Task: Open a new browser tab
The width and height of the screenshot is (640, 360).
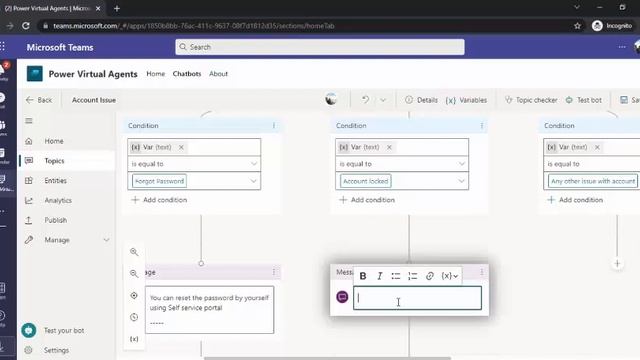Action: point(117,8)
